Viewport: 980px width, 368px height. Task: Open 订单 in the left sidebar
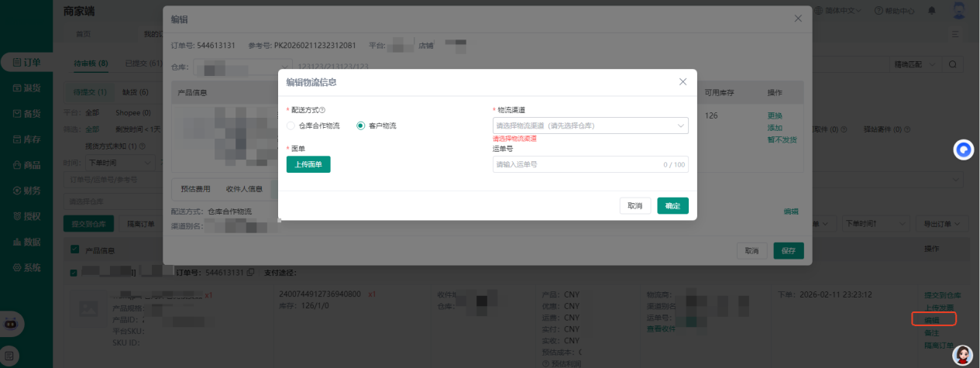click(x=26, y=62)
